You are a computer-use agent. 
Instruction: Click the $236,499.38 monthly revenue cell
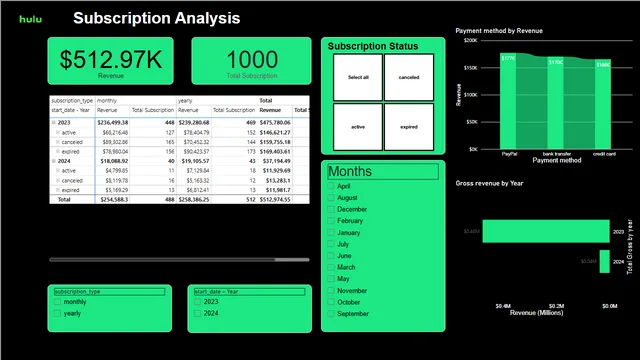click(113, 122)
